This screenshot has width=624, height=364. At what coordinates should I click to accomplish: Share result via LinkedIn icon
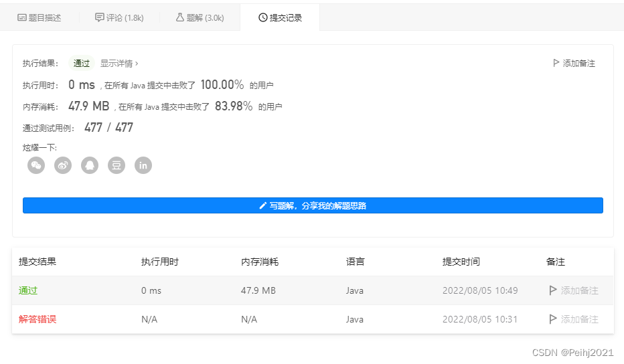(143, 165)
